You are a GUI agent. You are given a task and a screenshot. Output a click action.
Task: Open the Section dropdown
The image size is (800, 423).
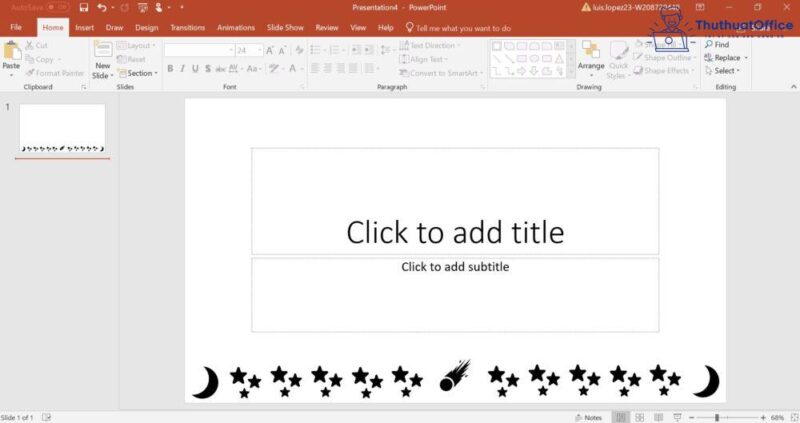138,73
